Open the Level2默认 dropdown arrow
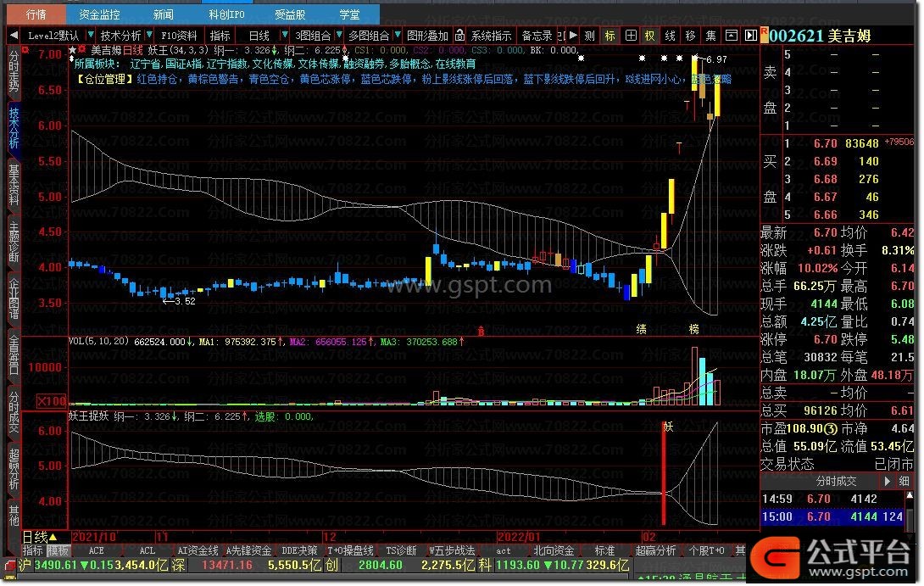The height and width of the screenshot is (586, 924). click(x=90, y=36)
